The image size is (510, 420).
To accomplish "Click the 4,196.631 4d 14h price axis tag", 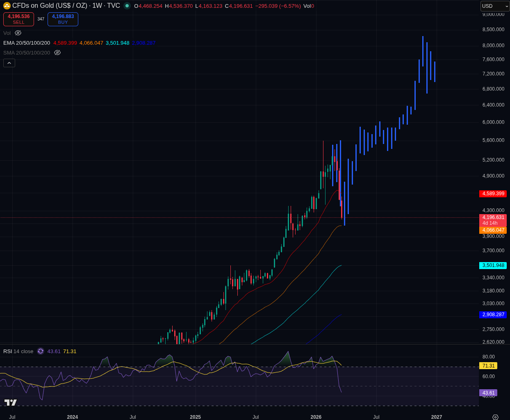I will [493, 220].
